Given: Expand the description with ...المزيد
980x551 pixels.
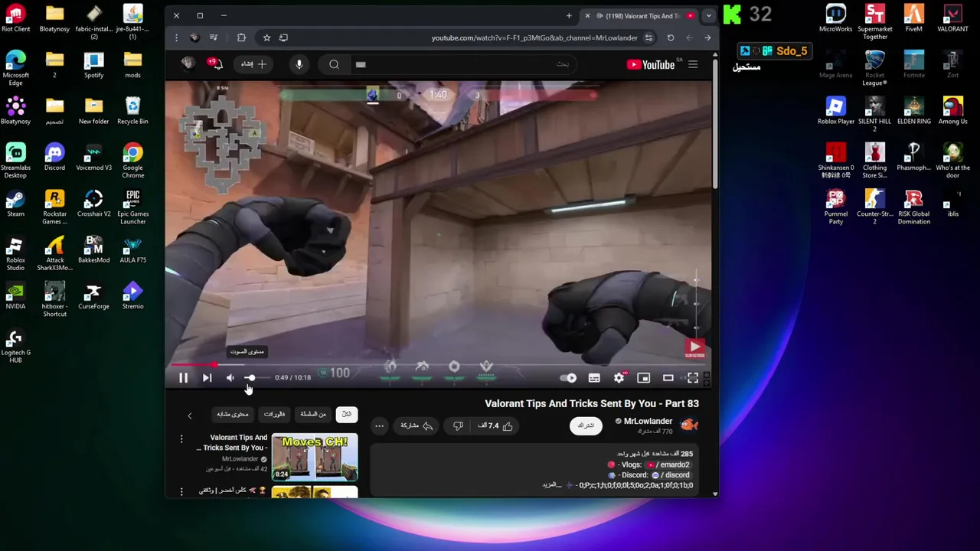Looking at the screenshot, I should click(552, 485).
